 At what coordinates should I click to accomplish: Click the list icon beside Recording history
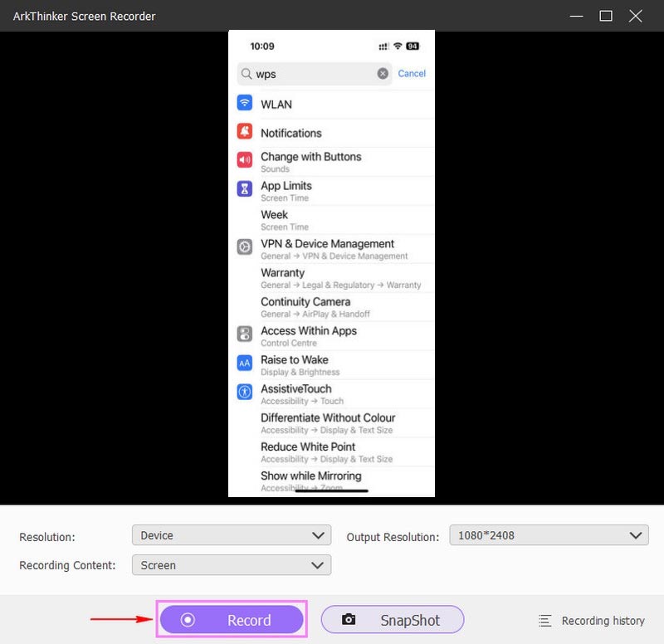coord(545,621)
